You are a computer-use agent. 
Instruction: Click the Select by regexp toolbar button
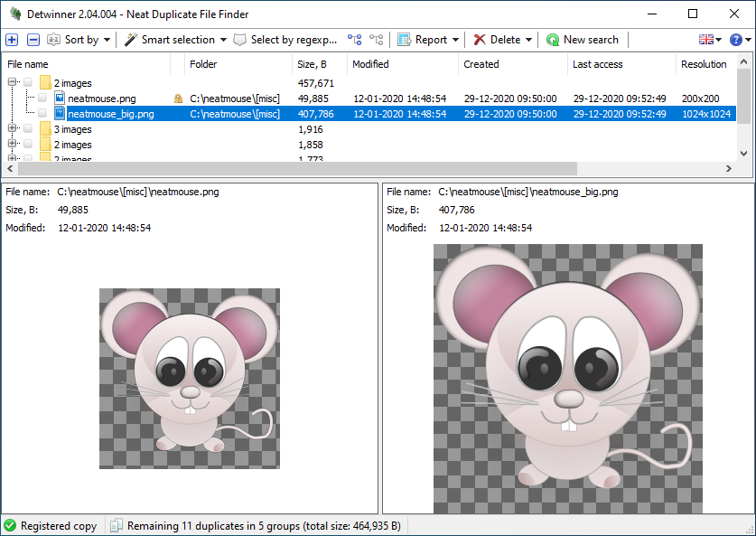click(281, 40)
